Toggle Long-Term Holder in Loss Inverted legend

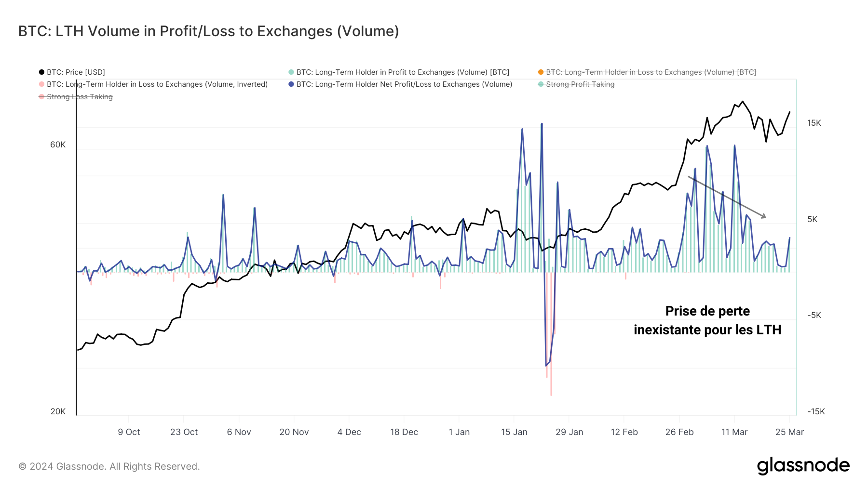tap(153, 84)
